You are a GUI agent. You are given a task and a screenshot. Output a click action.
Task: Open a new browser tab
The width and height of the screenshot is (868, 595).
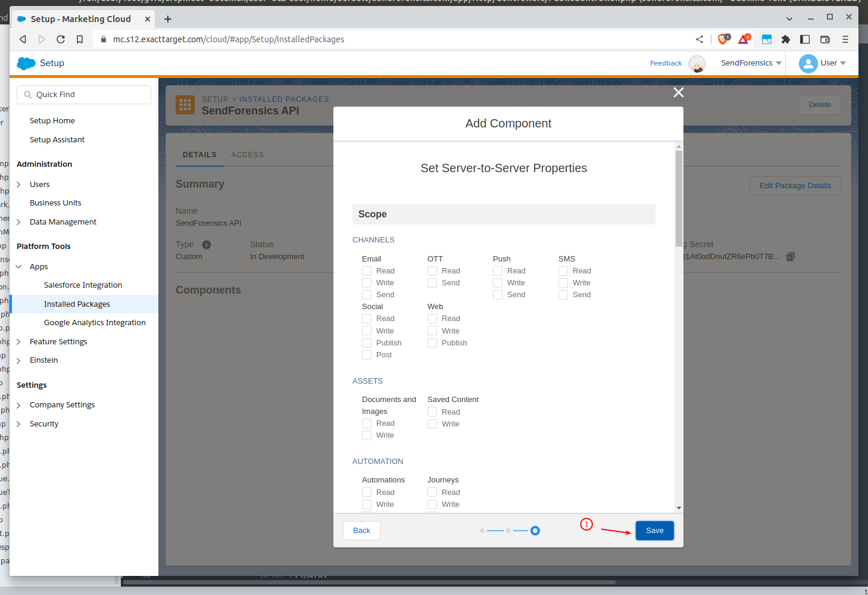(x=168, y=19)
